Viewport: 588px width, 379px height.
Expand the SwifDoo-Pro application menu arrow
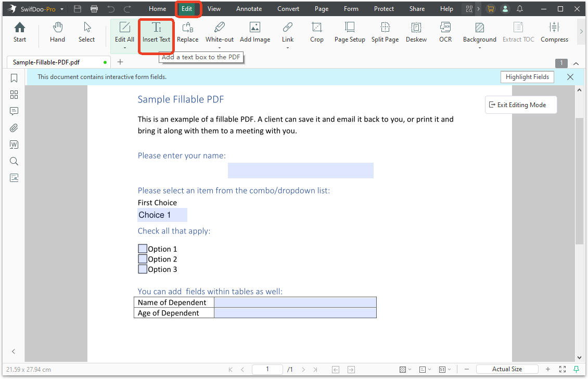coord(62,9)
